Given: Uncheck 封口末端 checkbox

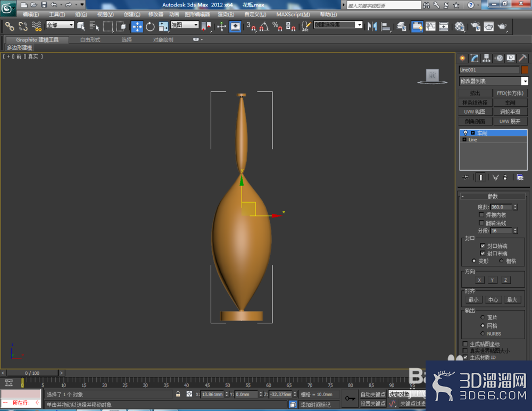Looking at the screenshot, I should point(483,253).
